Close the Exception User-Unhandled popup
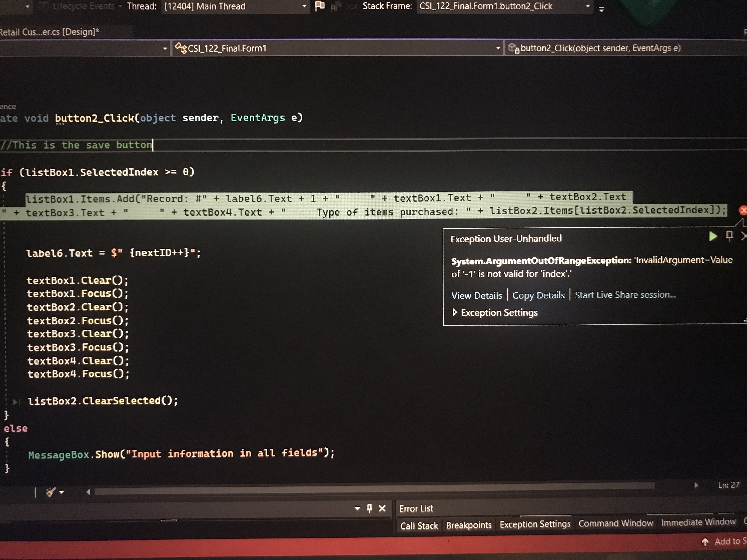The height and width of the screenshot is (560, 747). point(744,236)
